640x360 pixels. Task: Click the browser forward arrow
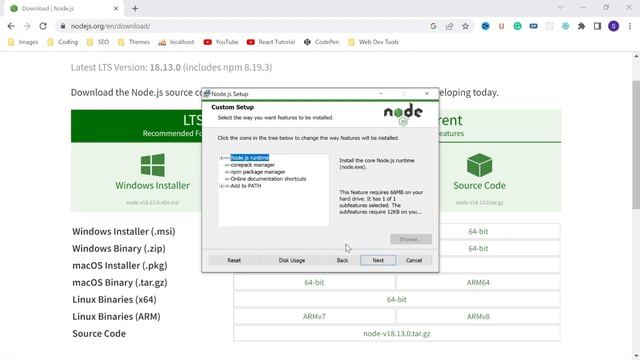27,26
